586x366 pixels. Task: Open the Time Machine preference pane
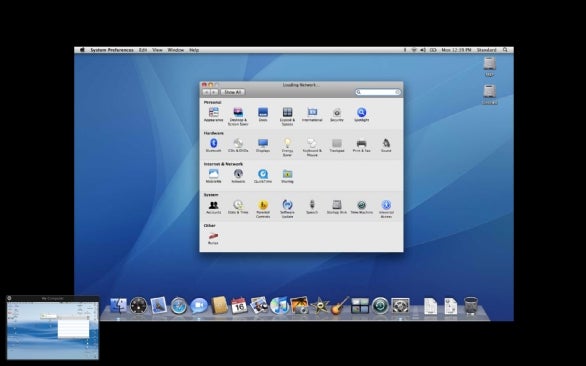361,207
